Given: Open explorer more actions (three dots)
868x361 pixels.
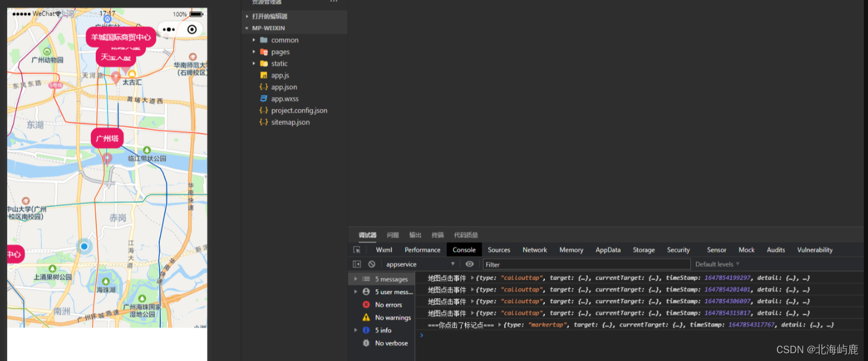Looking at the screenshot, I should [334, 2].
